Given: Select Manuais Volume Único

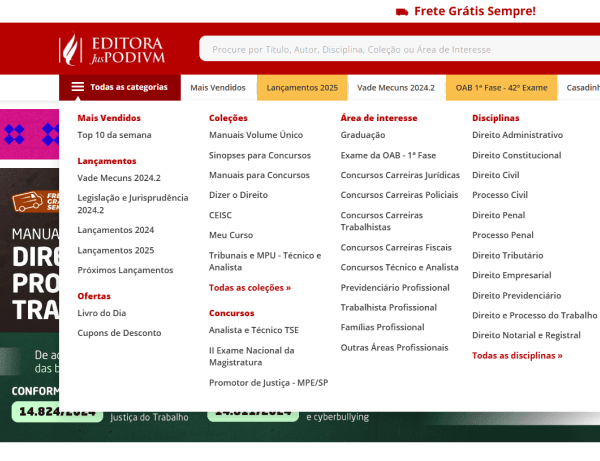Looking at the screenshot, I should pos(256,135).
